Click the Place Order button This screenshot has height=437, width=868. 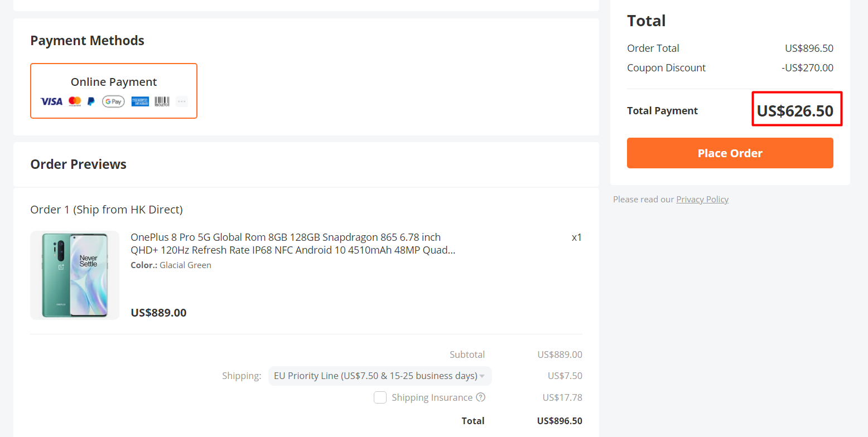[x=730, y=153]
